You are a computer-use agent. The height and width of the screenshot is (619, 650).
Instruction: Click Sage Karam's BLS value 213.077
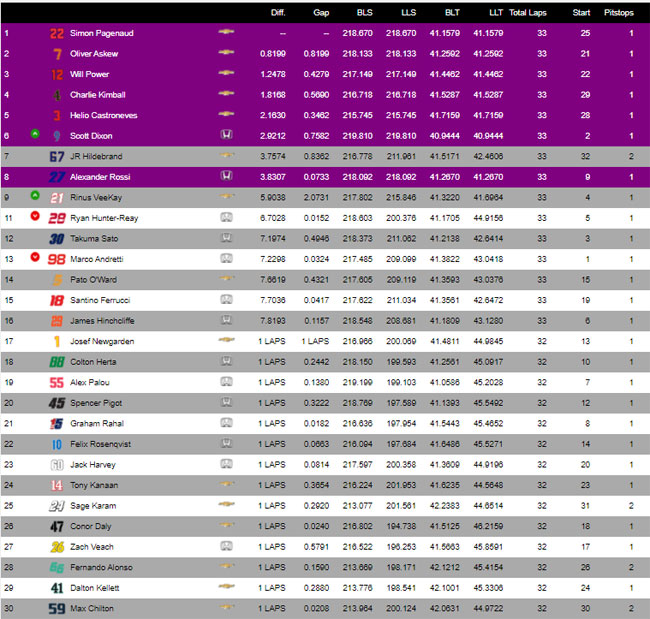357,506
